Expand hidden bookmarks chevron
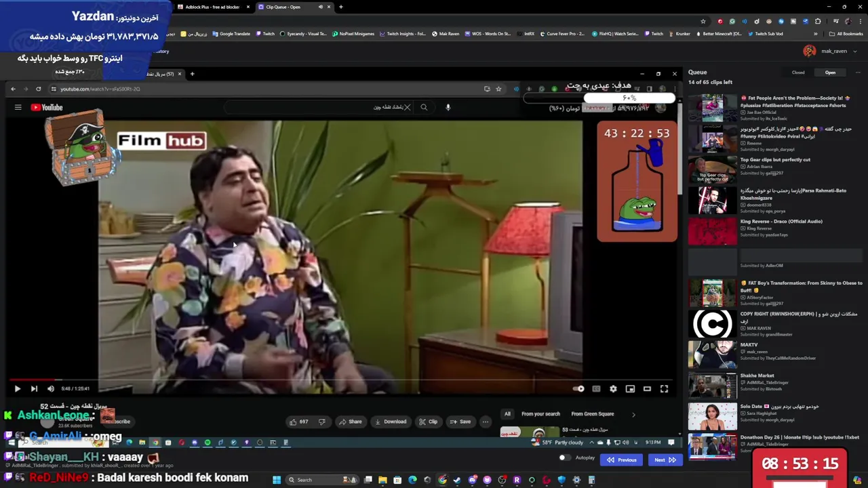This screenshot has height=488, width=868. [x=815, y=34]
